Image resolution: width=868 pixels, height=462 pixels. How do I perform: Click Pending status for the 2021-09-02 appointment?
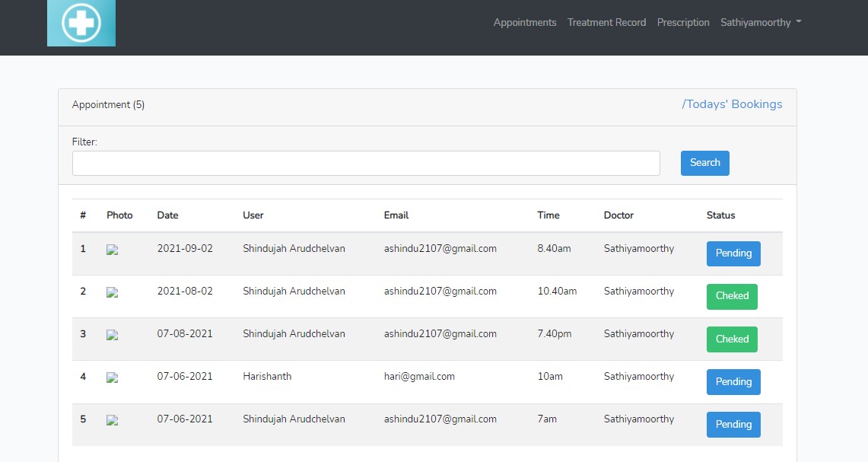(733, 253)
